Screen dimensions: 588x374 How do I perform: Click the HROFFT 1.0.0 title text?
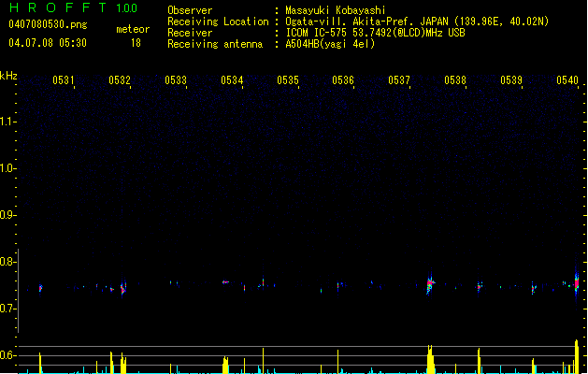[x=74, y=7]
